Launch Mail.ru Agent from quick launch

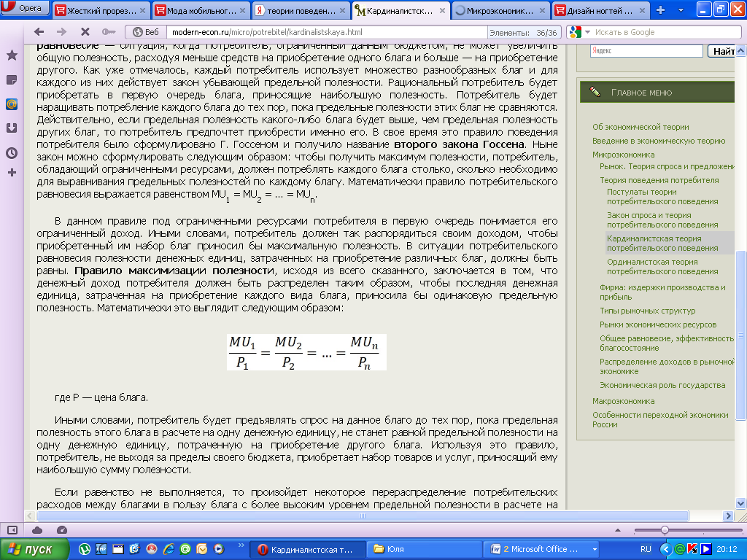coord(185,549)
